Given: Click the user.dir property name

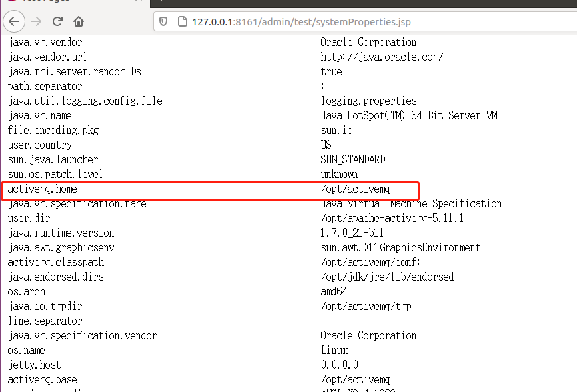Looking at the screenshot, I should click(x=29, y=219).
